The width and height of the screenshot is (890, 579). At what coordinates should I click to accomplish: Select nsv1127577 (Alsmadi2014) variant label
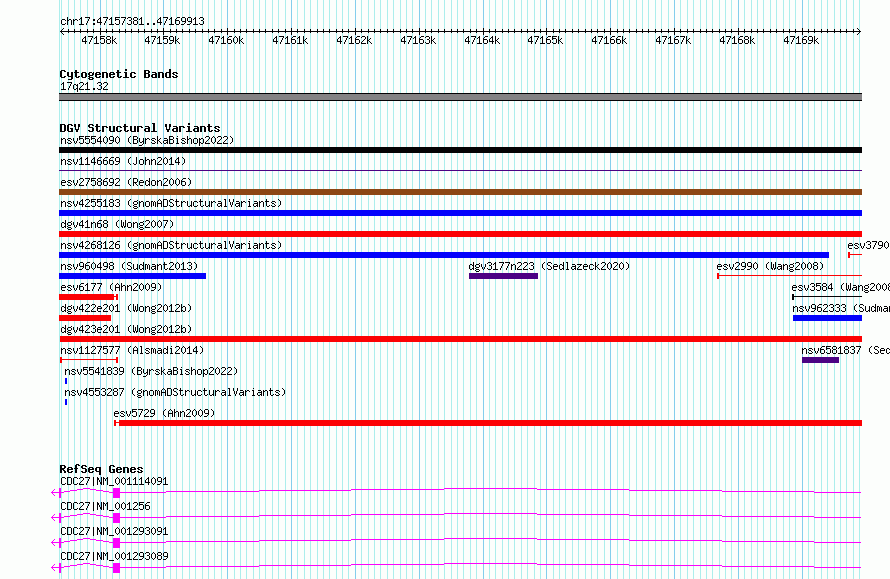click(132, 350)
